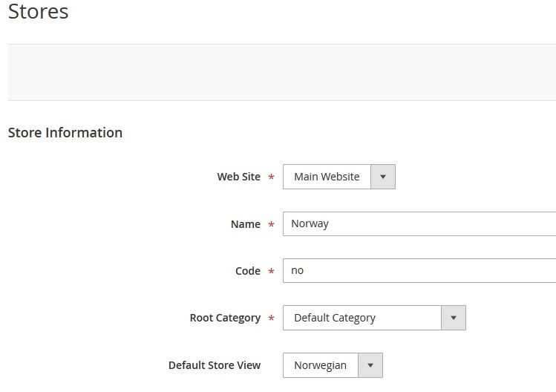The image size is (556, 392).
Task: Click the Store Information section heading
Action: 65,133
